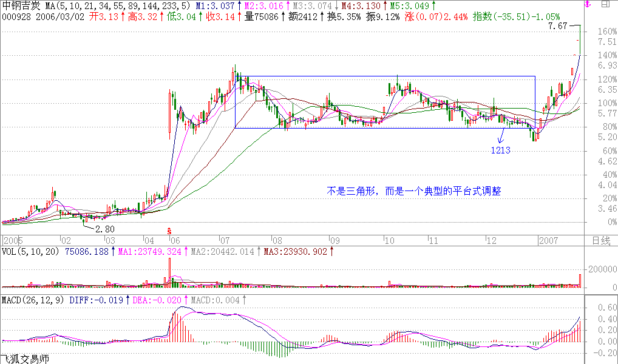Click the low price 低3.04
The height and width of the screenshot is (364, 618).
182,17
